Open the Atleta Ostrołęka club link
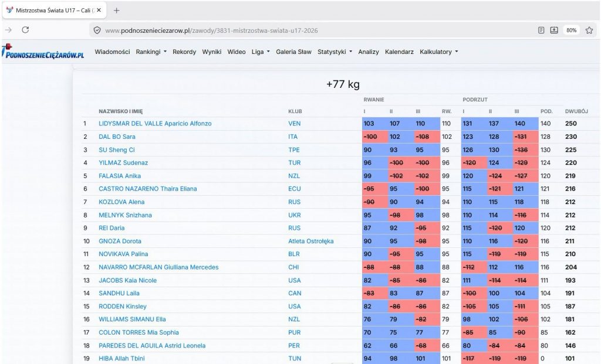601x364 pixels. [x=311, y=241]
